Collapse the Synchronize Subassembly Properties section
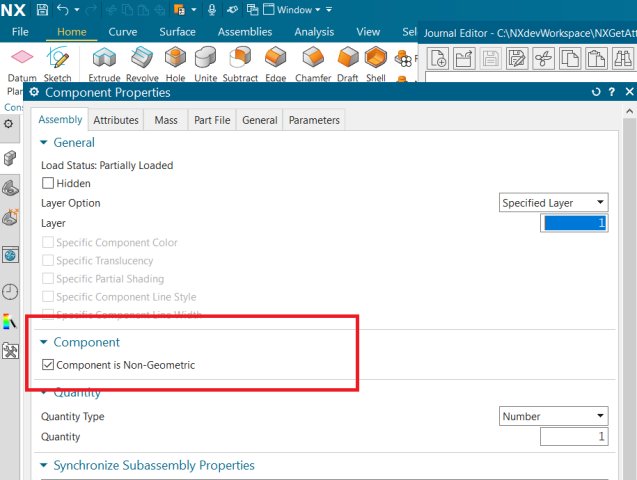The width and height of the screenshot is (637, 480). 44,465
